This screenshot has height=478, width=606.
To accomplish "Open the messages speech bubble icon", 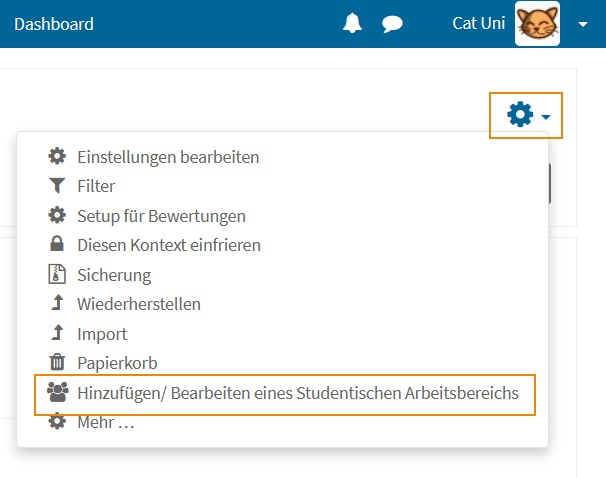I will tap(392, 24).
